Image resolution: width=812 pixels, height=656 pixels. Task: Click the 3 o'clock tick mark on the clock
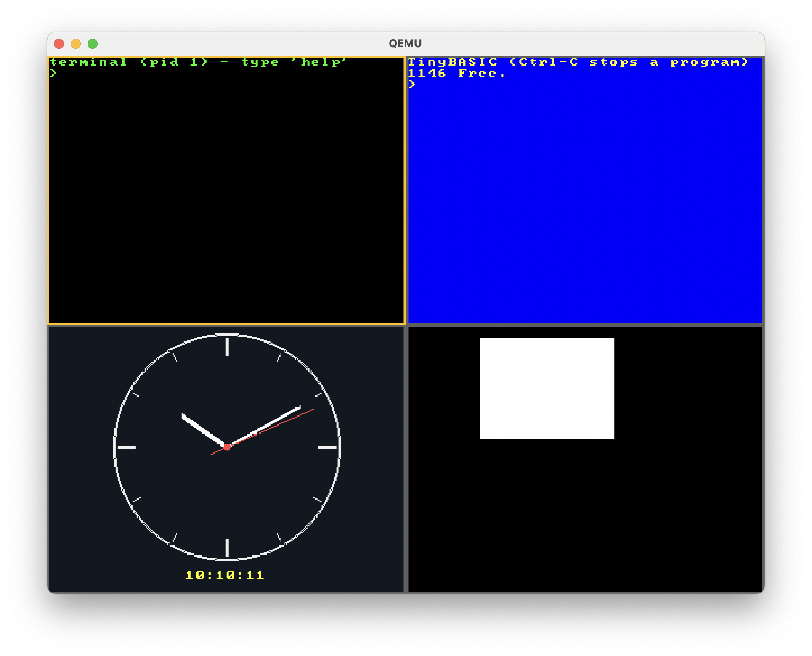[327, 447]
